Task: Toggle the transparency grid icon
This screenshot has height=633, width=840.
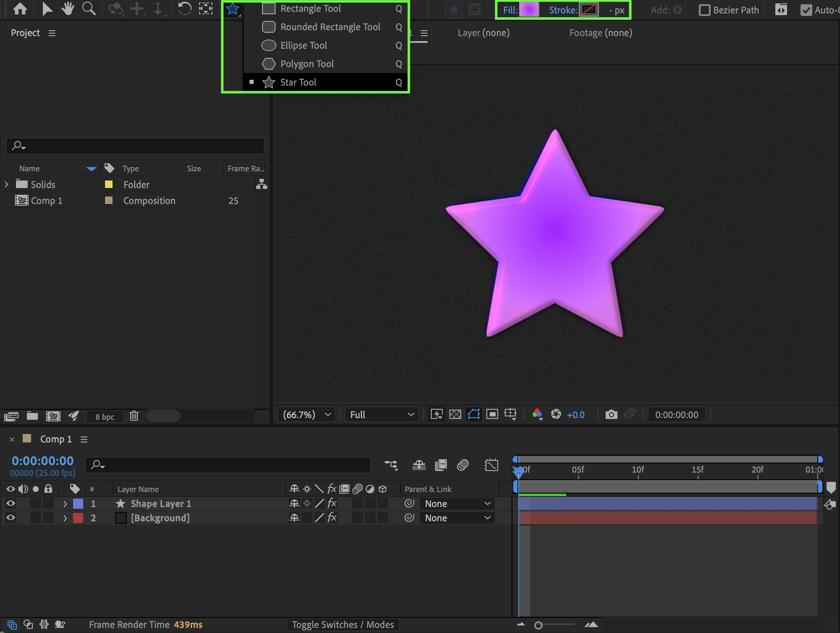Action: click(x=455, y=415)
